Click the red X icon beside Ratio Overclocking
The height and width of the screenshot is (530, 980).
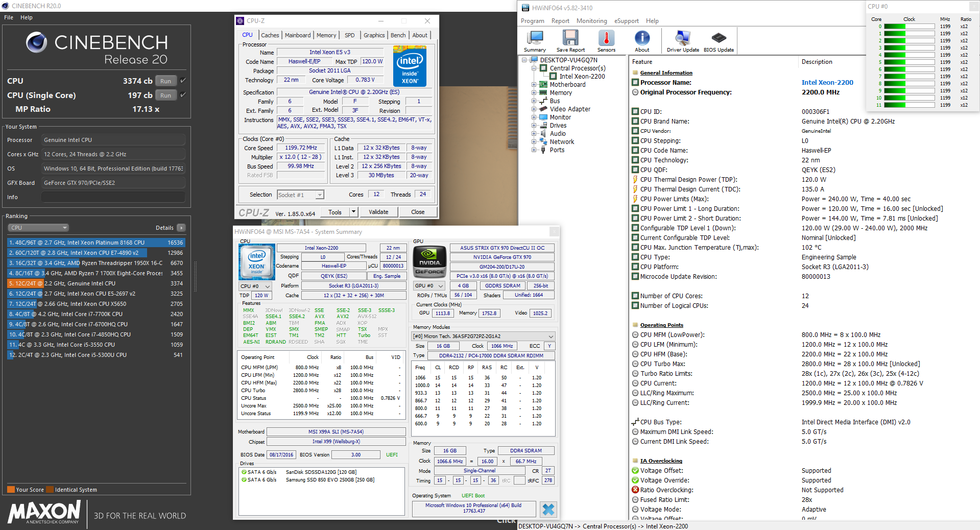pyautogui.click(x=635, y=490)
